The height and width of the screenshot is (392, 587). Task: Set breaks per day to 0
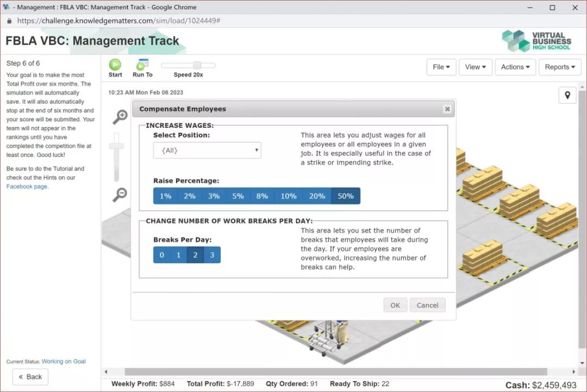pos(162,255)
